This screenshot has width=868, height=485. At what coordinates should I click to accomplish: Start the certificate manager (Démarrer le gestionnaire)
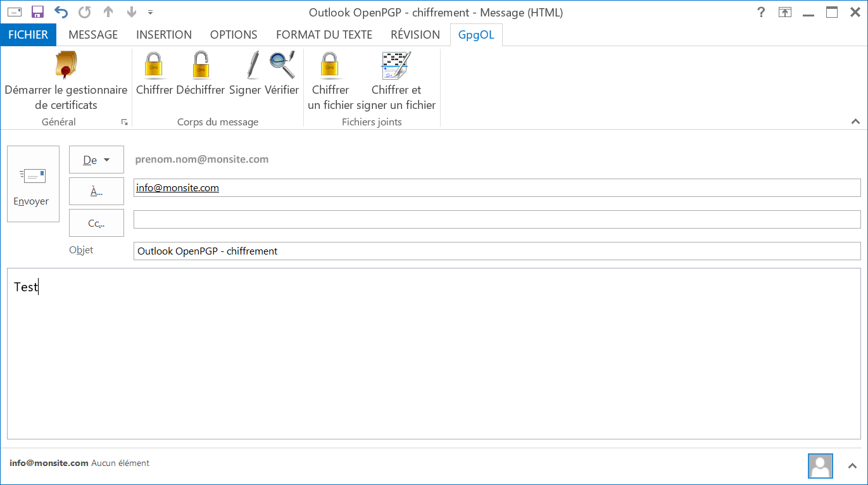pos(66,82)
